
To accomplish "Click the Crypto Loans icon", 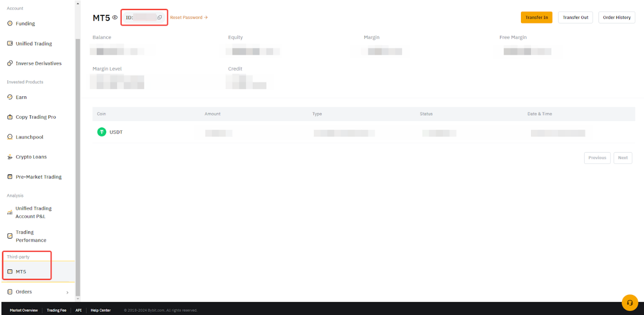I will coord(10,157).
